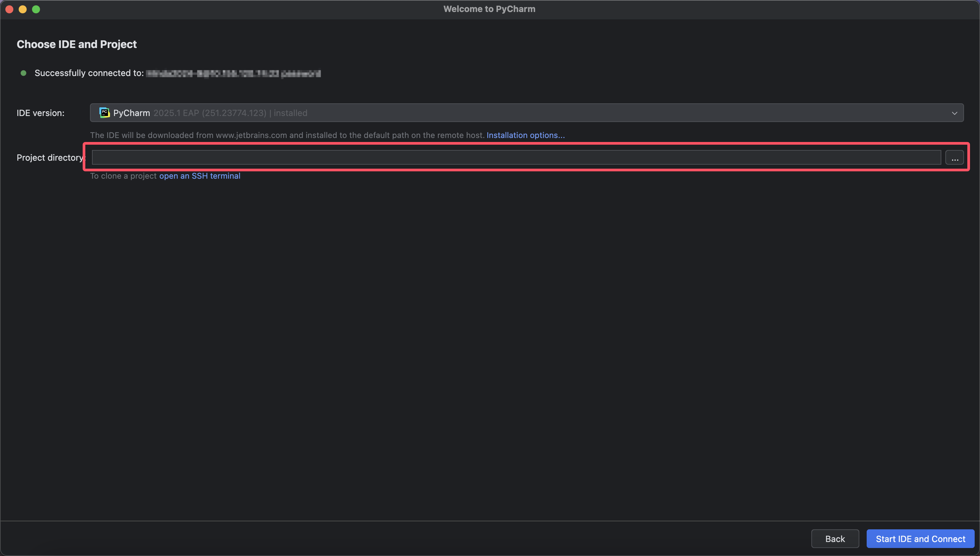Focus the Project directory text field
Viewport: 980px width, 556px height.
coord(516,157)
